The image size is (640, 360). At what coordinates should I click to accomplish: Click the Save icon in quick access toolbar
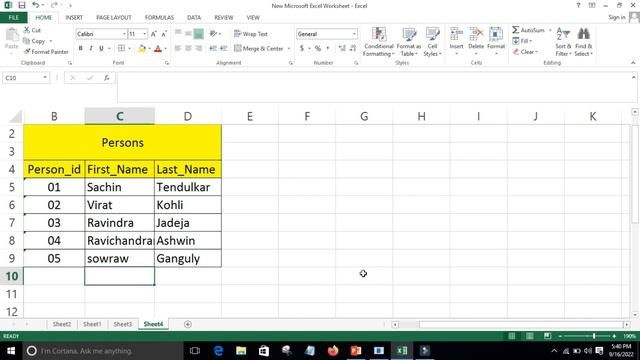tap(22, 5)
